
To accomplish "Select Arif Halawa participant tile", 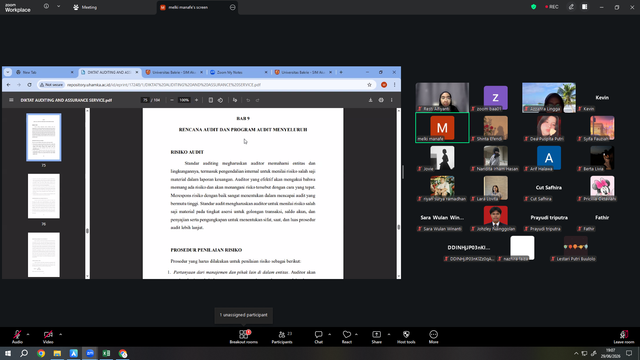I will pos(549,158).
